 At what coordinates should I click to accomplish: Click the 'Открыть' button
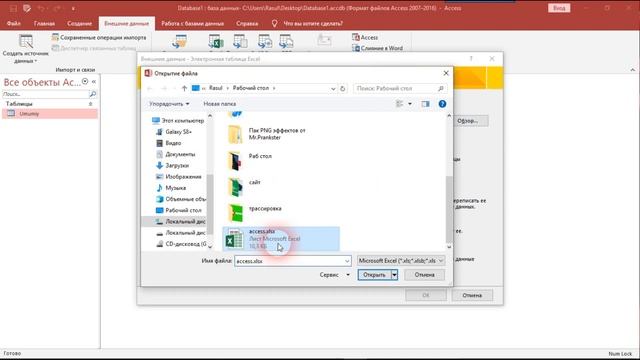374,275
